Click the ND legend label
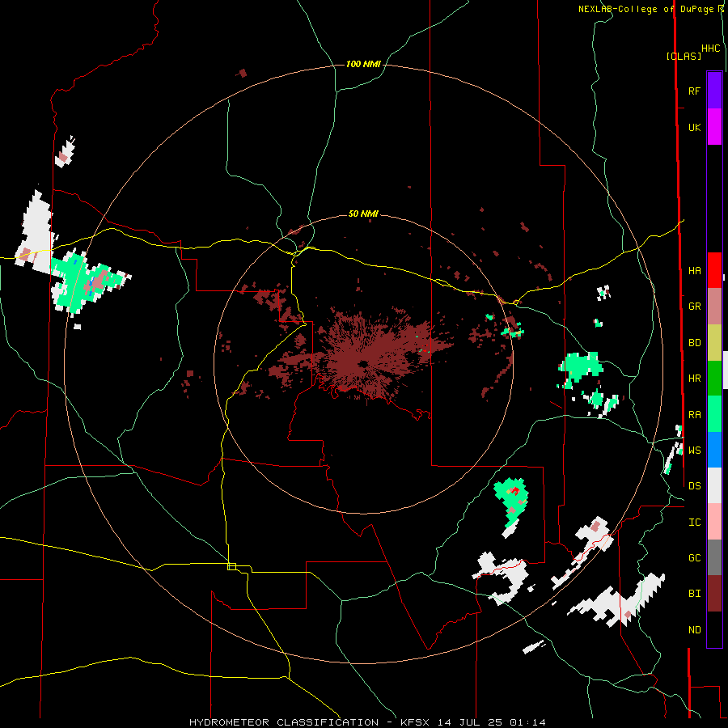The height and width of the screenshot is (728, 728). coord(694,630)
